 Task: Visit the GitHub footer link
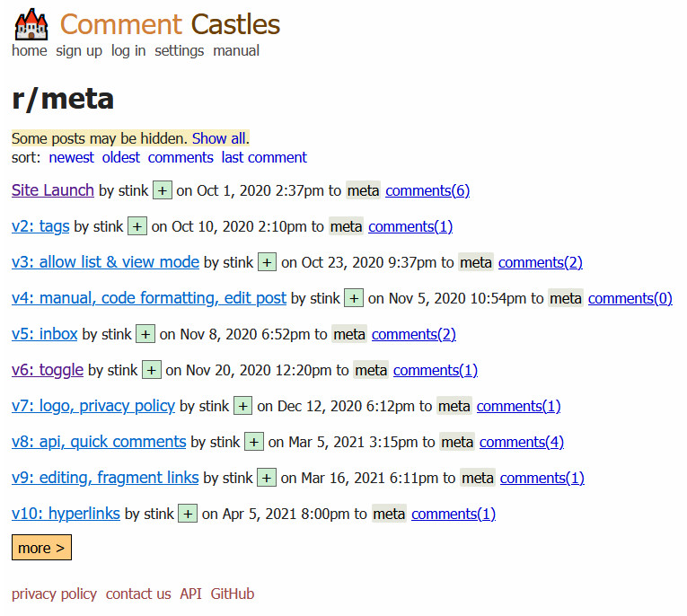point(233,594)
